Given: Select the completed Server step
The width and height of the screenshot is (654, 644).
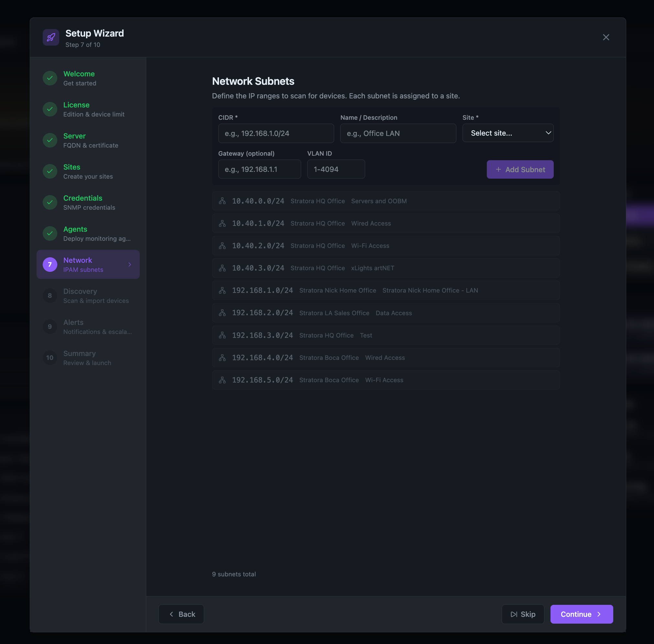Looking at the screenshot, I should click(88, 140).
